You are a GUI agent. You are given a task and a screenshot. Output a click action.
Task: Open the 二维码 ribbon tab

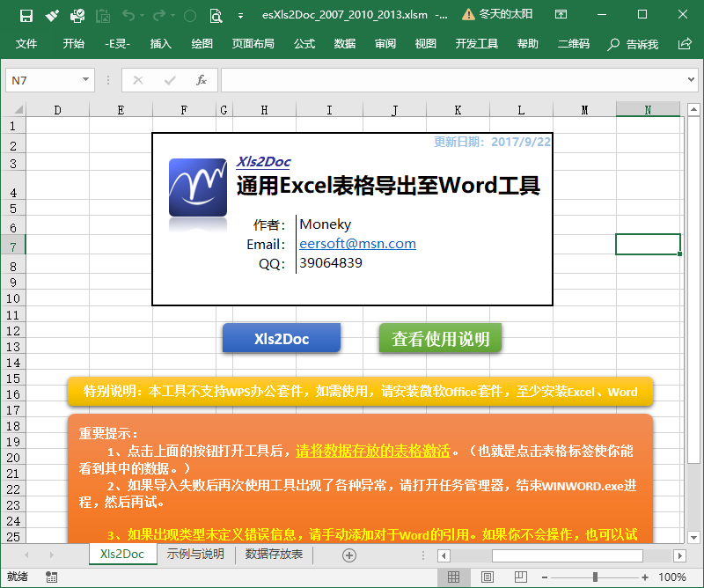pos(574,44)
